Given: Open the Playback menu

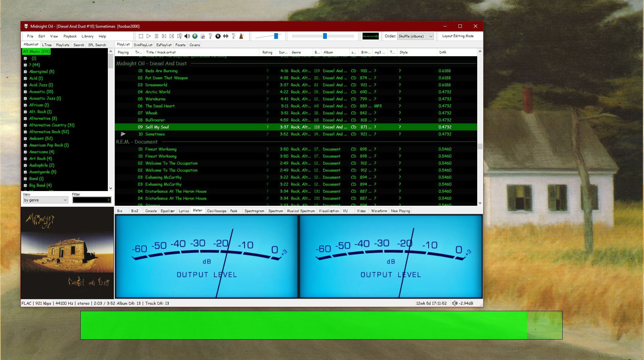Looking at the screenshot, I should click(70, 36).
